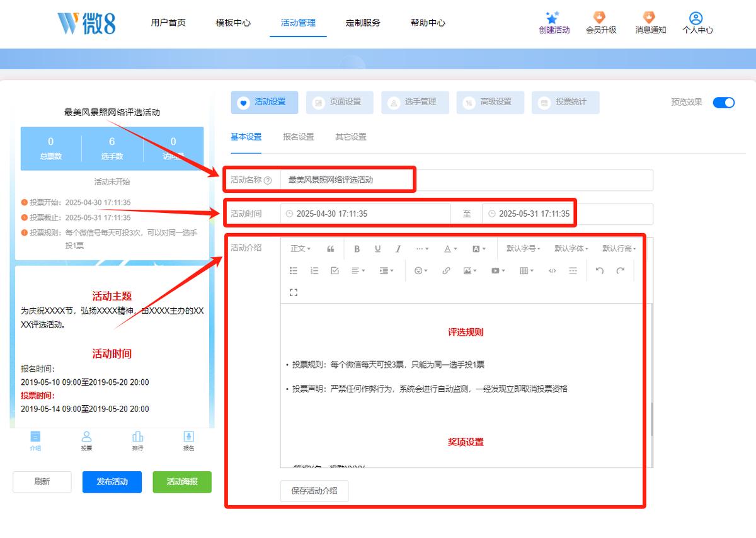Undo the last edit
Viewport: 756px width, 538px height.
click(600, 270)
